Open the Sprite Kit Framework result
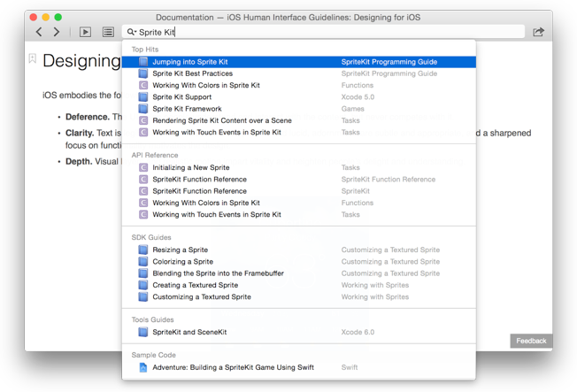 coord(299,109)
